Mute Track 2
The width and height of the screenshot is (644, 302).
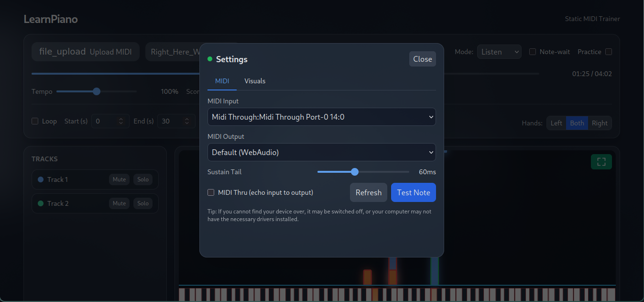point(119,203)
